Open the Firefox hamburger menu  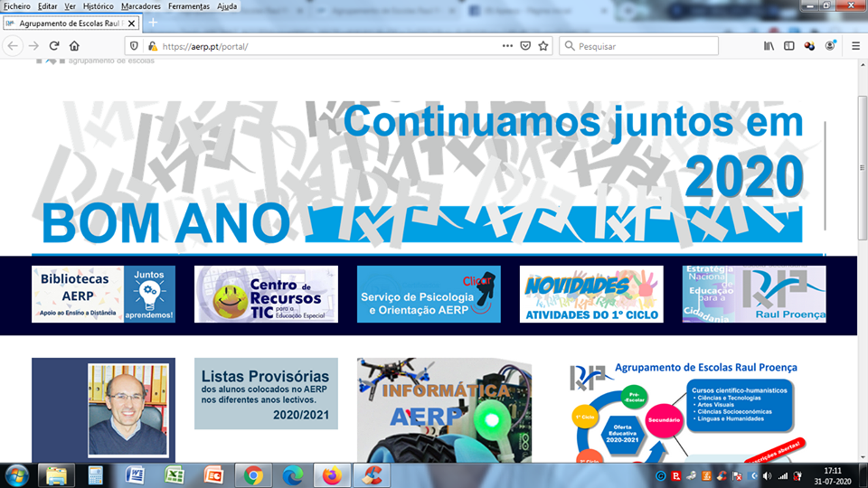coord(856,46)
